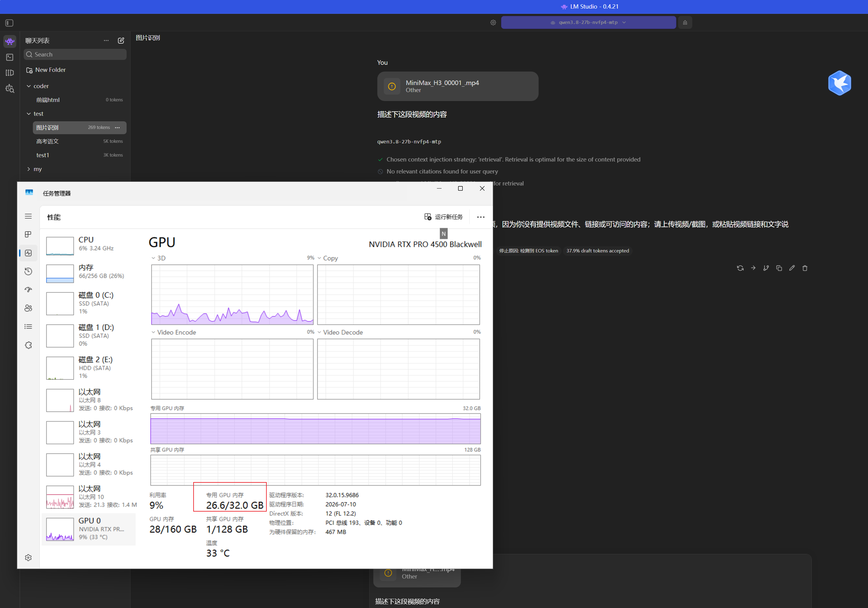This screenshot has width=868, height=608.
Task: Minimize the Task Manager window
Action: pos(439,189)
